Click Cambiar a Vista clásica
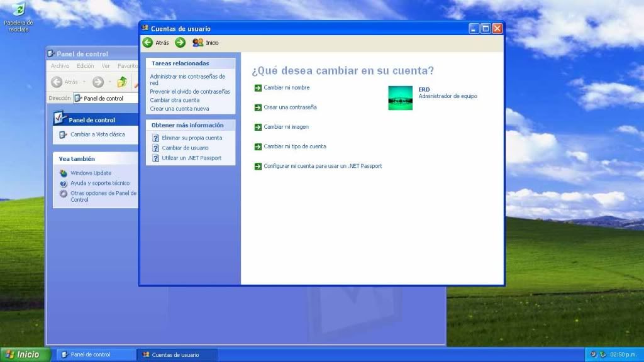The width and height of the screenshot is (644, 362). [x=97, y=134]
